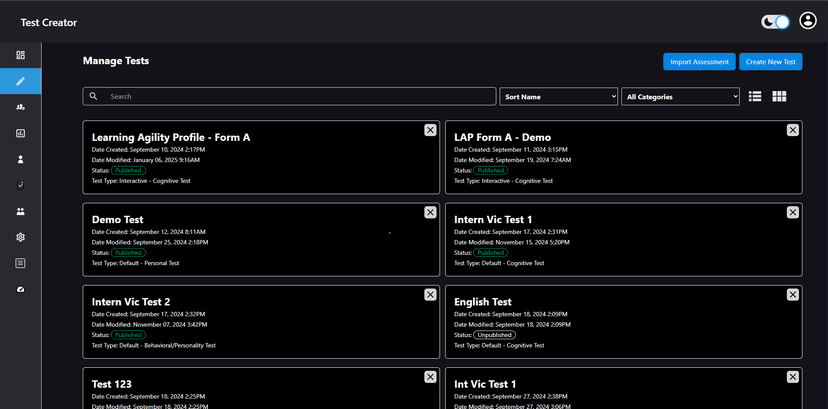Image resolution: width=828 pixels, height=409 pixels.
Task: Click "Date Modified: November 15, 2024 5:20PM" text
Action: pyautogui.click(x=512, y=242)
